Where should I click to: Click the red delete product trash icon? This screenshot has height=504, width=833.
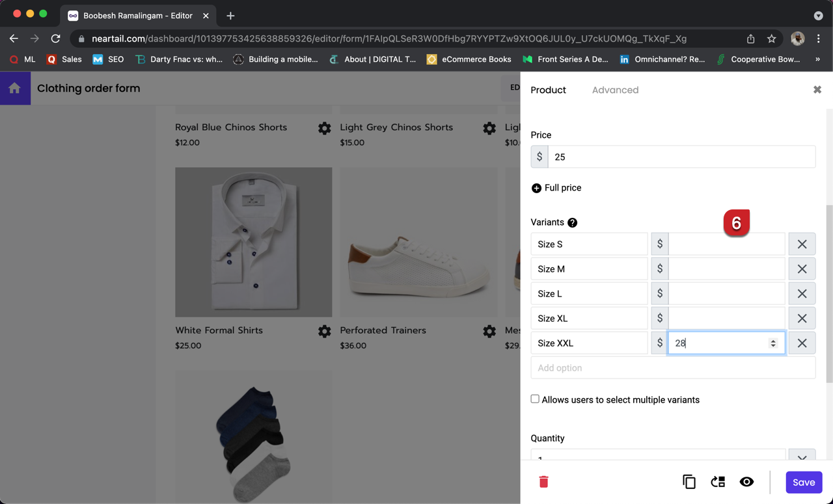coord(543,482)
